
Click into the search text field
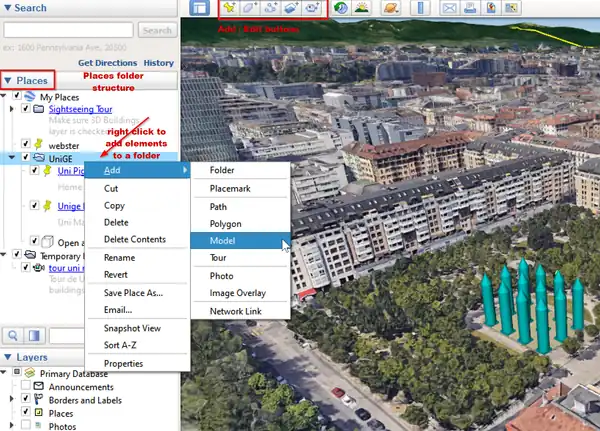pyautogui.click(x=68, y=31)
